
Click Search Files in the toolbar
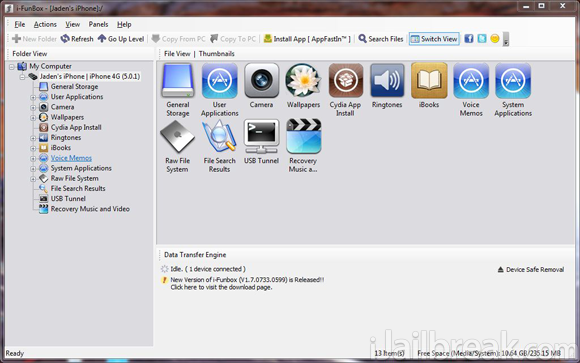tap(381, 39)
